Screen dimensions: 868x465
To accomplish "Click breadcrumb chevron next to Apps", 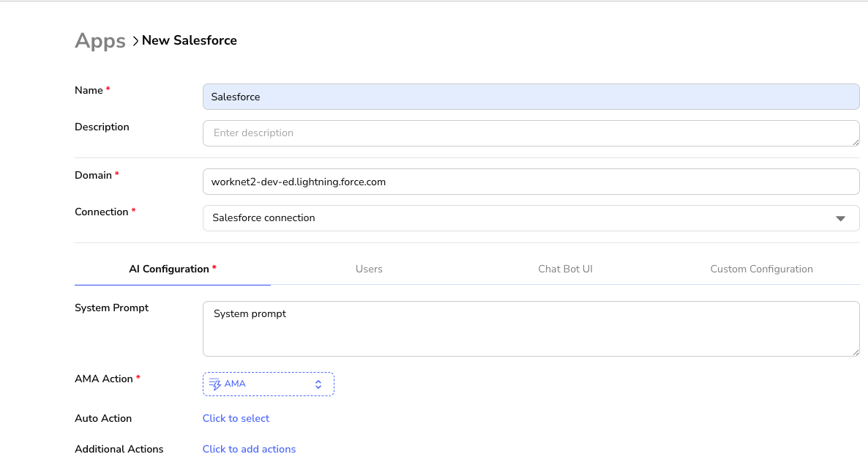I will tap(135, 41).
